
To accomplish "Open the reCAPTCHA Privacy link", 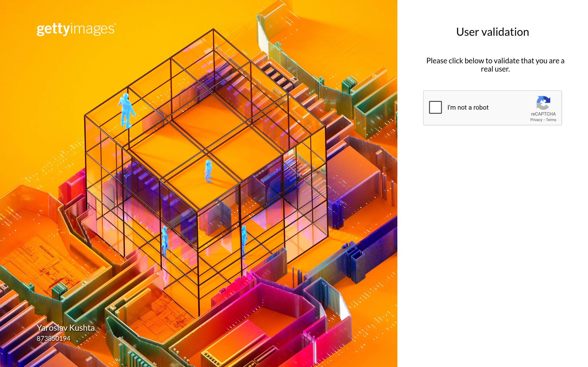I will tap(536, 120).
